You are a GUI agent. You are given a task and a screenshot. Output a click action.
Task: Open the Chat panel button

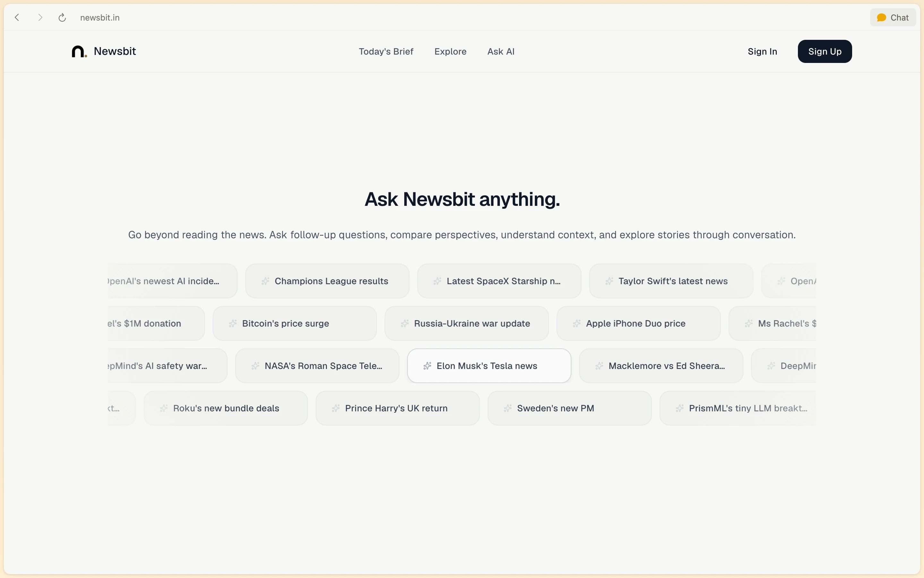click(893, 18)
